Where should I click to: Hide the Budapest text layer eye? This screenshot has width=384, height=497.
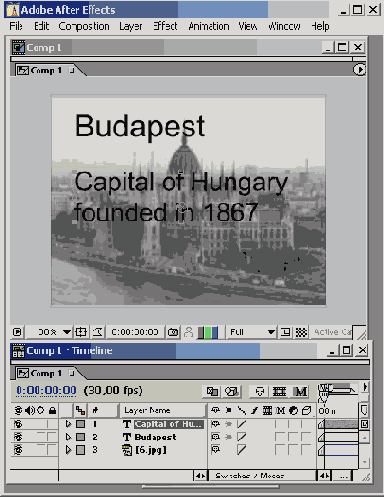pyautogui.click(x=18, y=437)
